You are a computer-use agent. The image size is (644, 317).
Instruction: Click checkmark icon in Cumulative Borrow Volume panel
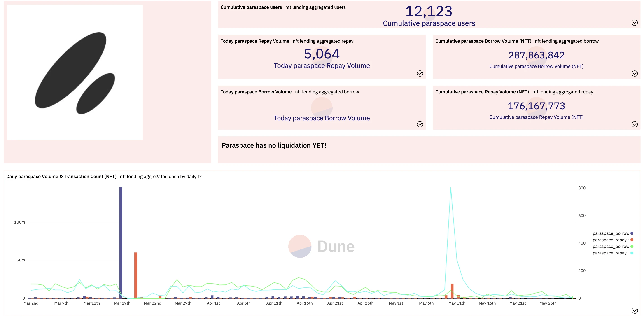tap(635, 73)
